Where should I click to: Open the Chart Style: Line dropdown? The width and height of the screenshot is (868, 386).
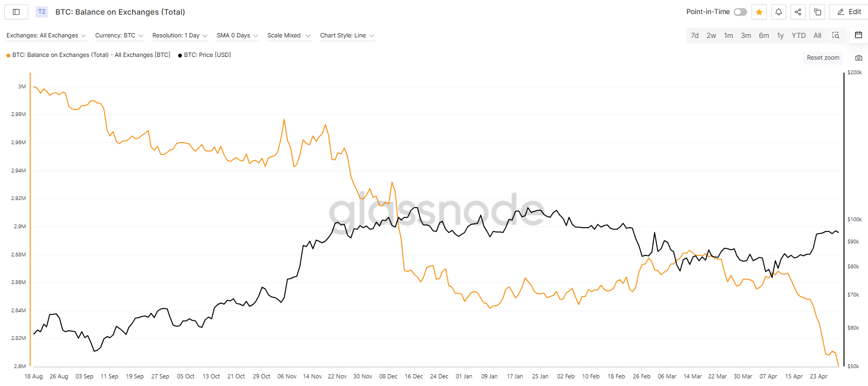347,35
